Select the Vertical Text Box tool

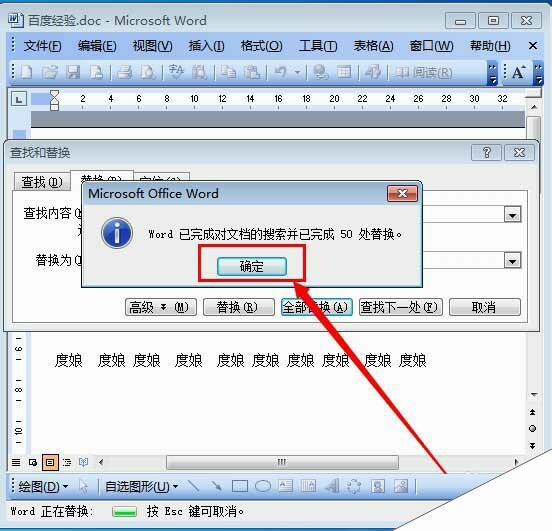click(309, 487)
